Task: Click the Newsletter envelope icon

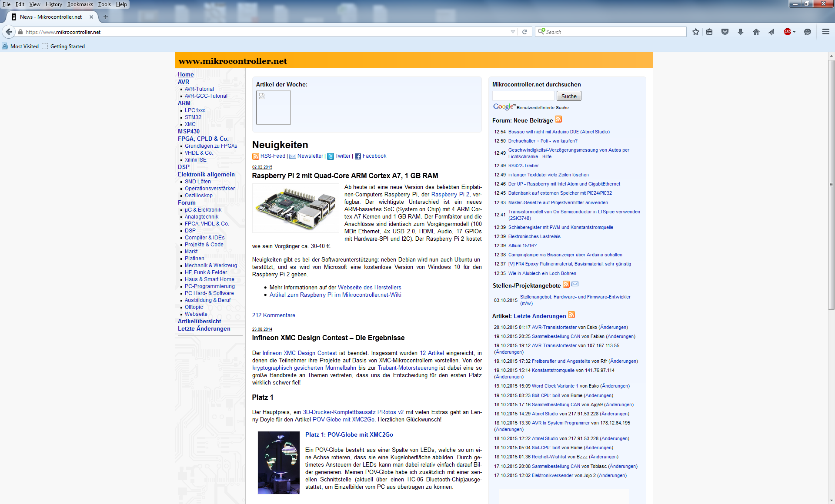Action: coord(293,156)
